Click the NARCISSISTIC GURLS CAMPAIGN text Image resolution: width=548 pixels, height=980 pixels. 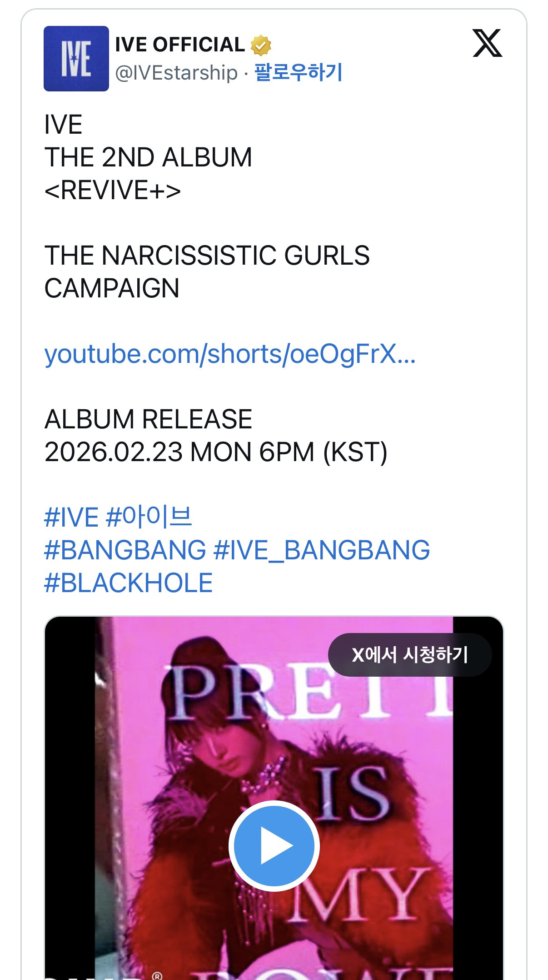(x=207, y=272)
